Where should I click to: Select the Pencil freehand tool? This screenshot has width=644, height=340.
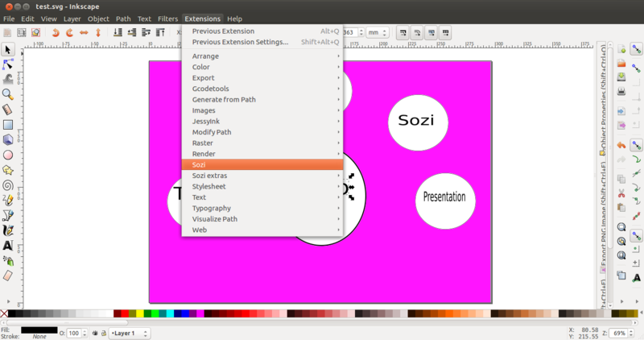pos(8,201)
